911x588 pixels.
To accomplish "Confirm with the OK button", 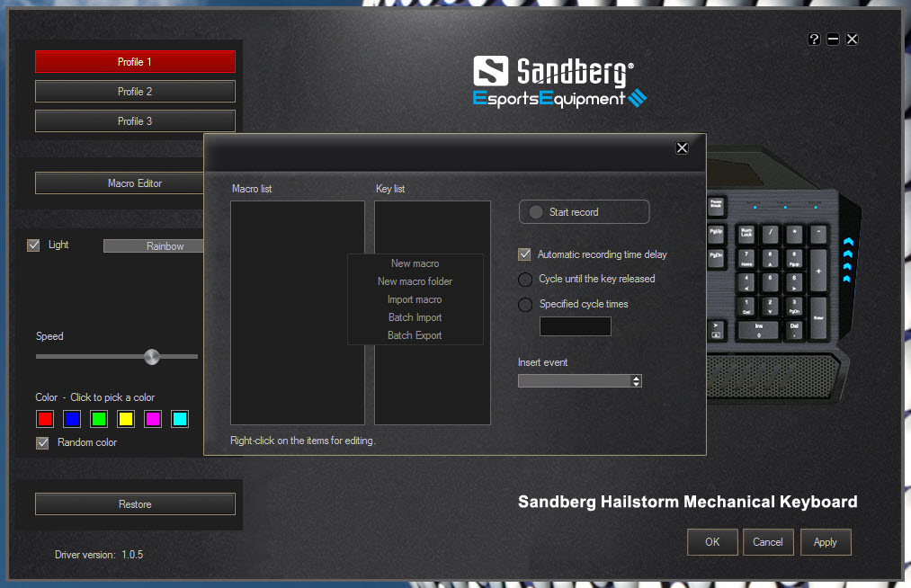I will point(712,542).
